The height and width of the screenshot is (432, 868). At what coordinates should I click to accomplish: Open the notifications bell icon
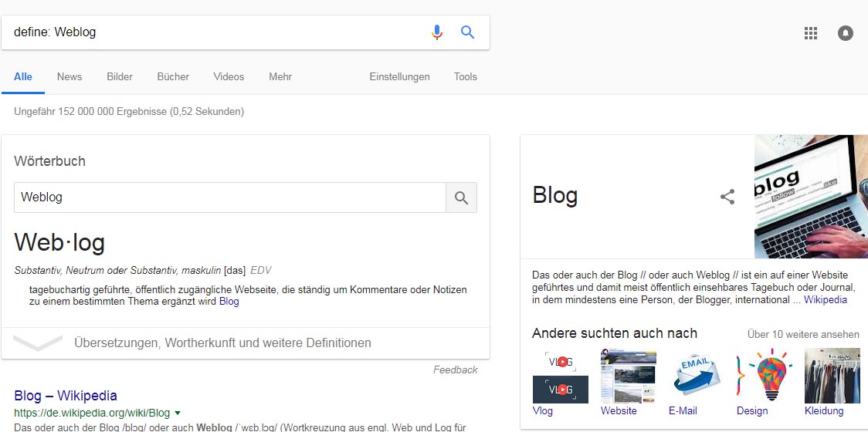[846, 33]
